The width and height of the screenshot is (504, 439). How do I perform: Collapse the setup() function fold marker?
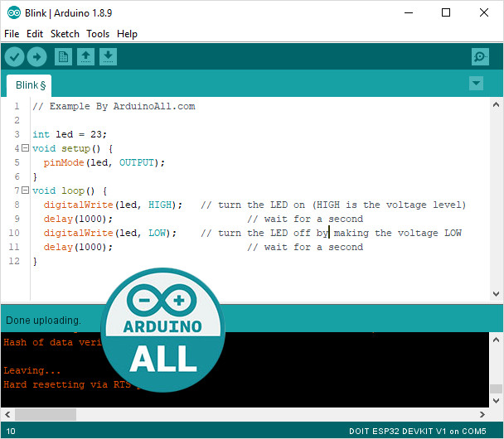point(25,148)
